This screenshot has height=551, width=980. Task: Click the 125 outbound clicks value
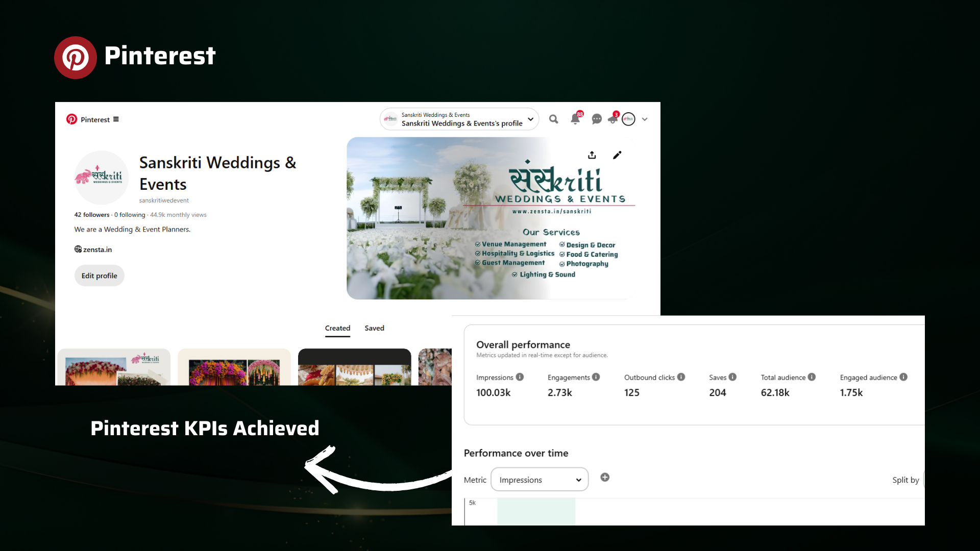[x=632, y=392]
